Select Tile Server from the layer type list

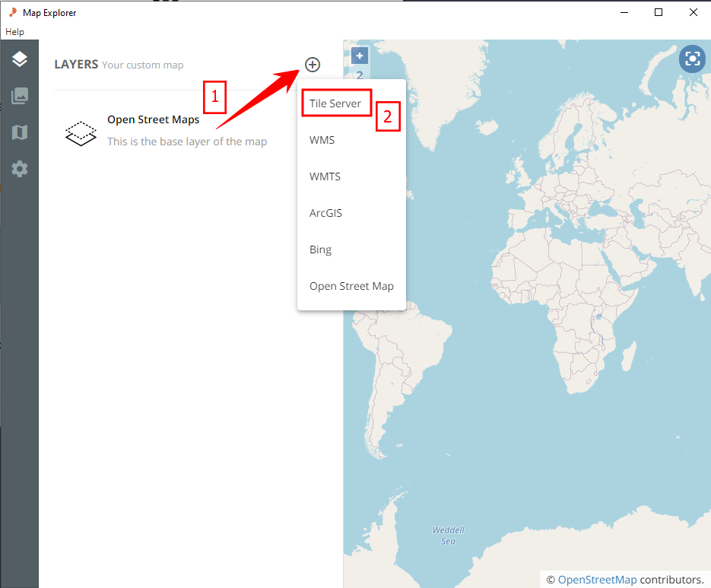[x=336, y=103]
